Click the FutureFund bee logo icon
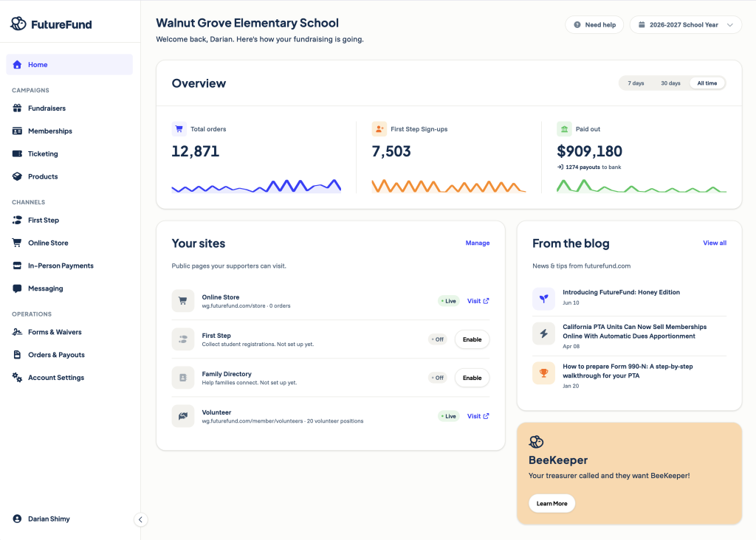This screenshot has height=540, width=756. 18,24
